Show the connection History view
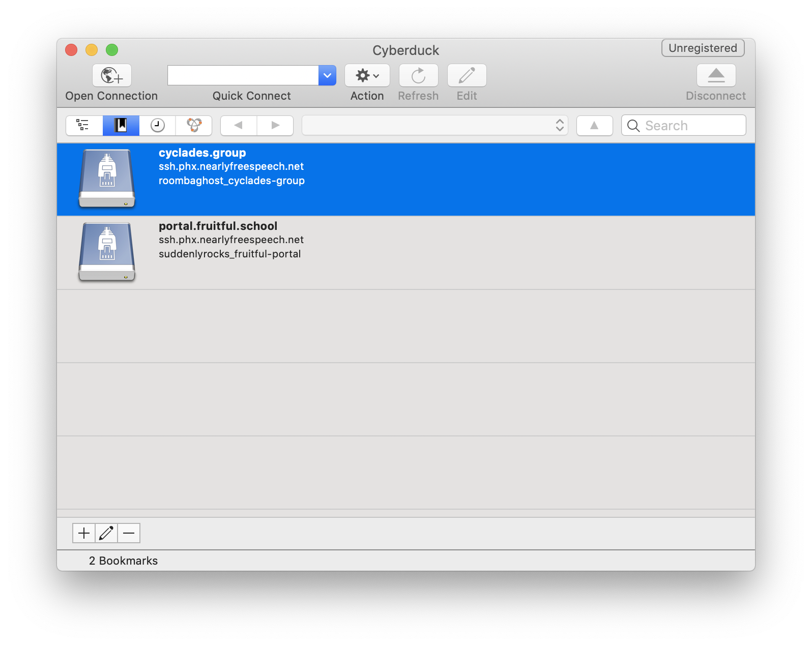The height and width of the screenshot is (646, 812). [x=158, y=125]
